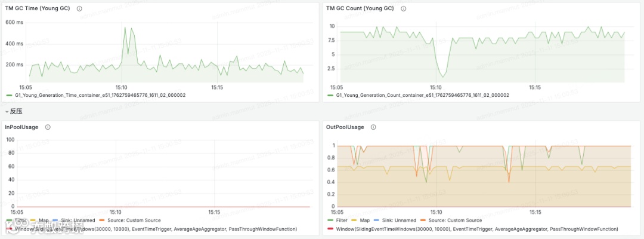The height and width of the screenshot is (239, 644).
Task: Open the OutPoolUsage panel title menu
Action: click(345, 127)
